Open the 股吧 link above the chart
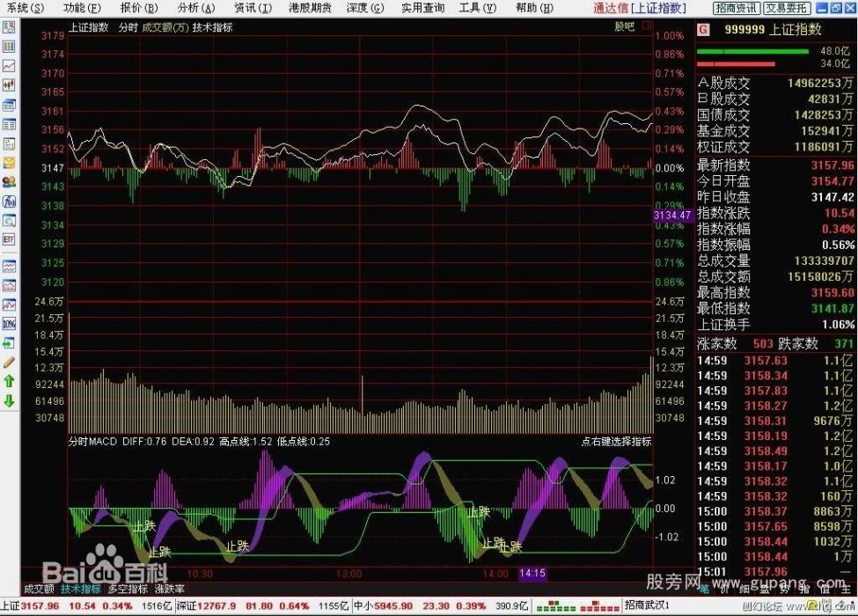Image resolution: width=858 pixels, height=616 pixels. coord(624,26)
